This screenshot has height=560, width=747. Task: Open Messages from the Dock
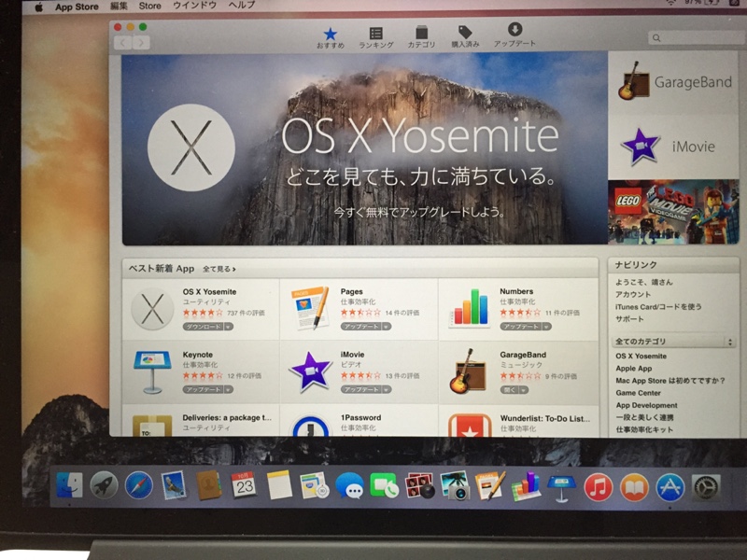click(349, 485)
